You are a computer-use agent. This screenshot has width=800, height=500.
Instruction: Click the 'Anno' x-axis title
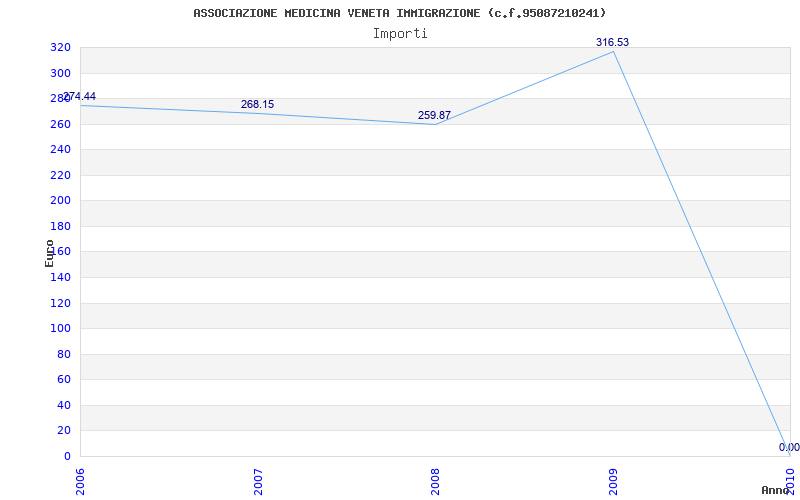[x=775, y=490]
